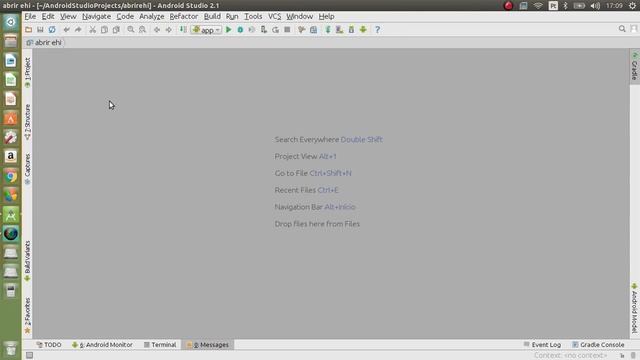
Task: Open the Terminal tool window
Action: [x=160, y=344]
